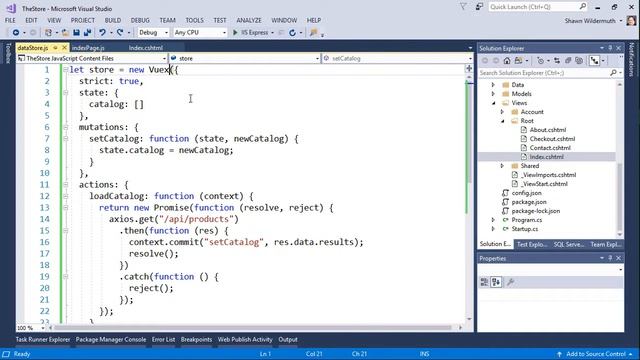Open the IIS Express dropdown arrow
The width and height of the screenshot is (640, 360).
272,33
